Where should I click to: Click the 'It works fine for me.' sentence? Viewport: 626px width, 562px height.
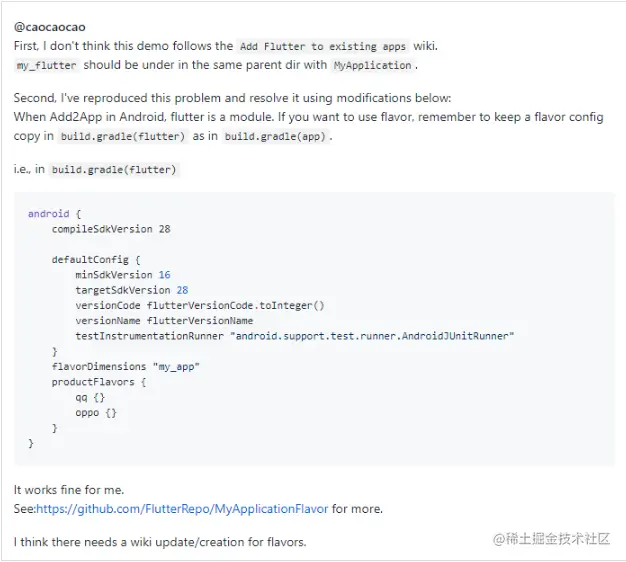69,490
